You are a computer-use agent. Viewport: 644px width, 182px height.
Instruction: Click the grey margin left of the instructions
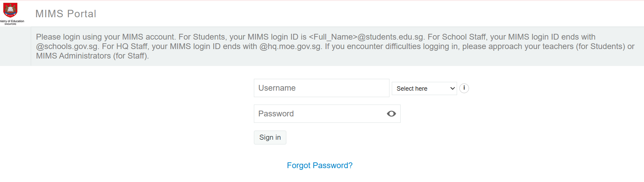coord(15,46)
